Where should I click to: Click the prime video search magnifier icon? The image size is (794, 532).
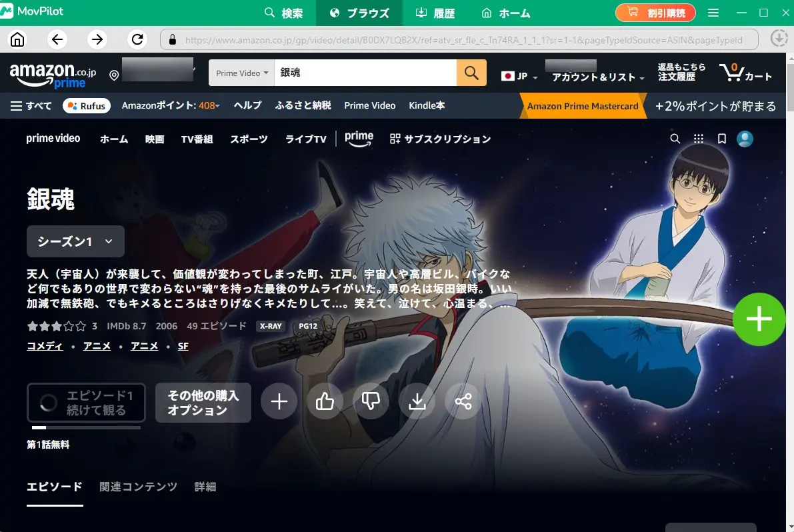click(675, 139)
